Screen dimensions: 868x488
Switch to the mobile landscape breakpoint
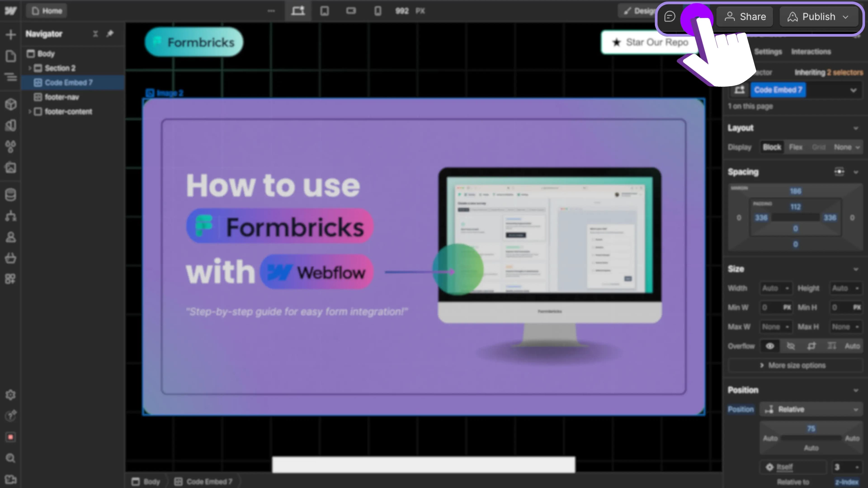point(351,11)
